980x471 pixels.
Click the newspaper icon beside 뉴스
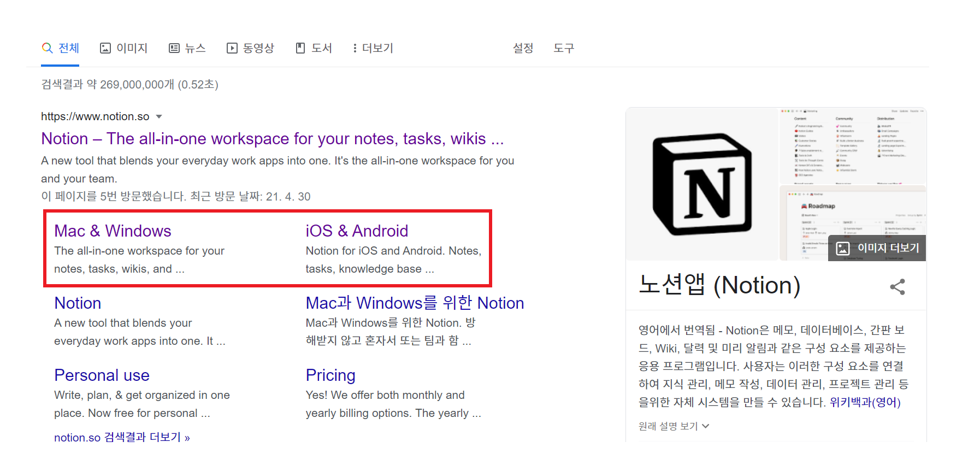174,48
